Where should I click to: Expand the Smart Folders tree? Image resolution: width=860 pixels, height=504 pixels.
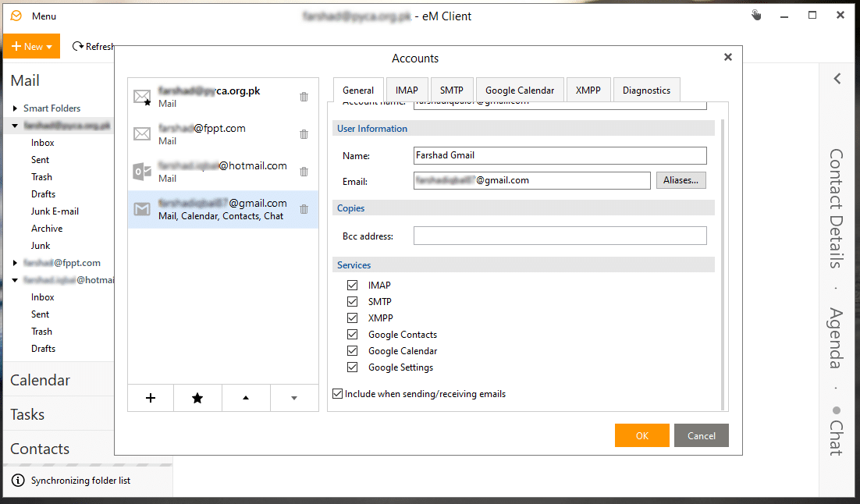point(15,108)
